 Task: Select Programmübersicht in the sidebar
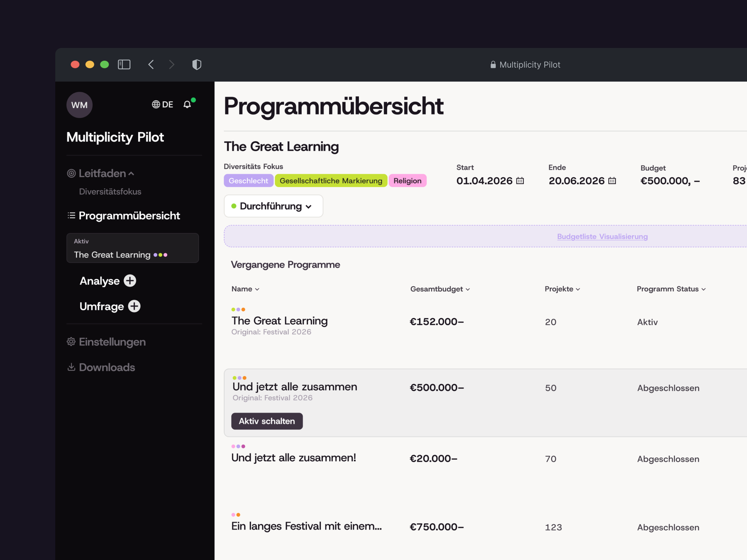[129, 215]
